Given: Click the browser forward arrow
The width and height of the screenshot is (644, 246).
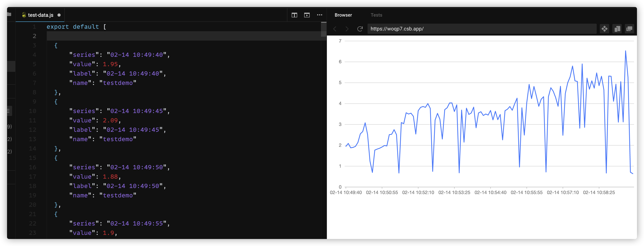Looking at the screenshot, I should 347,29.
